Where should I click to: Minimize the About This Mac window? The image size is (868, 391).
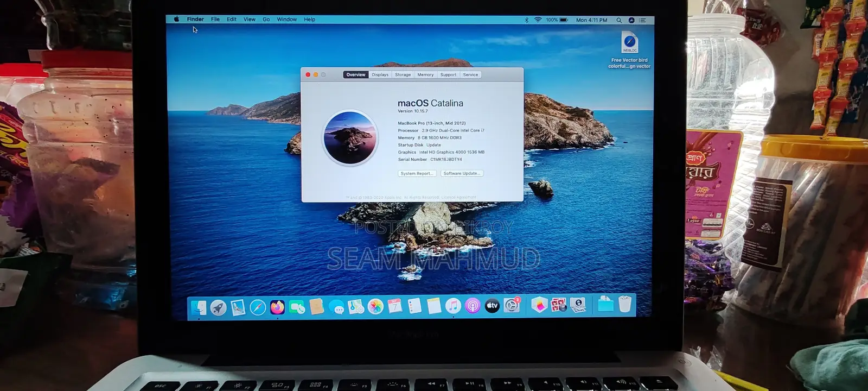click(x=316, y=74)
